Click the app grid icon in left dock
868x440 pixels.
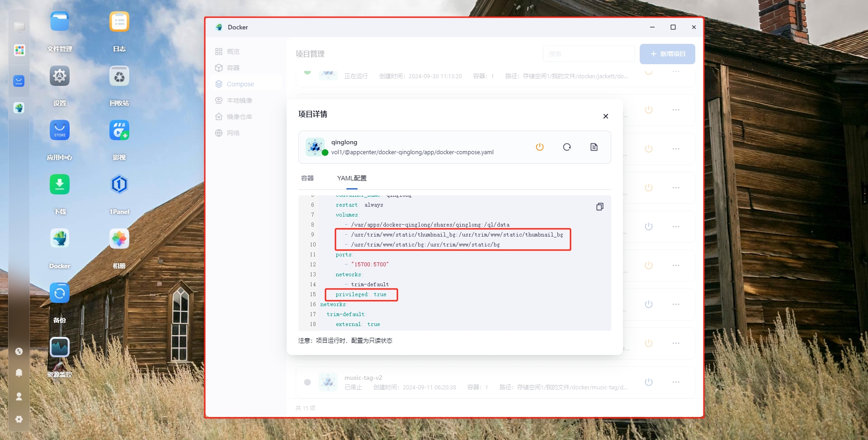19,50
